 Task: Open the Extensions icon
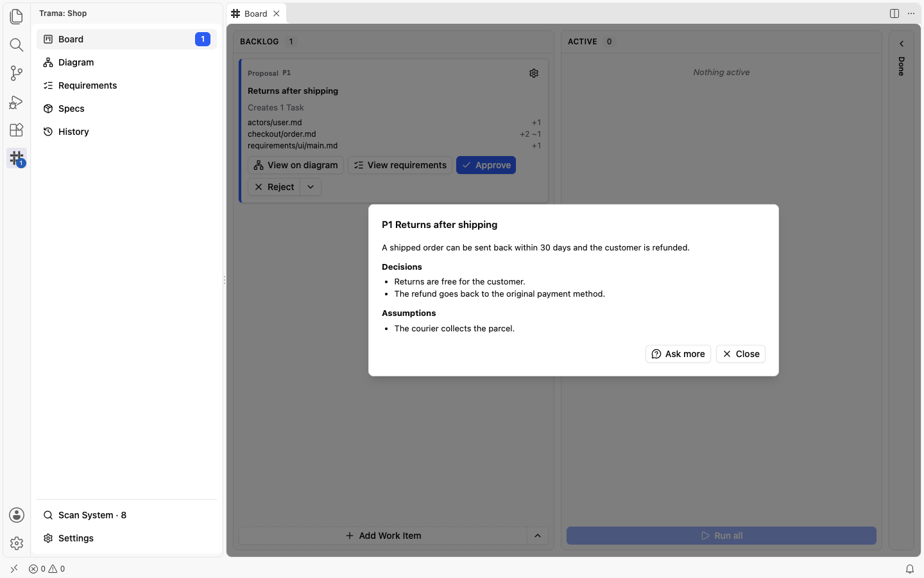pyautogui.click(x=17, y=130)
